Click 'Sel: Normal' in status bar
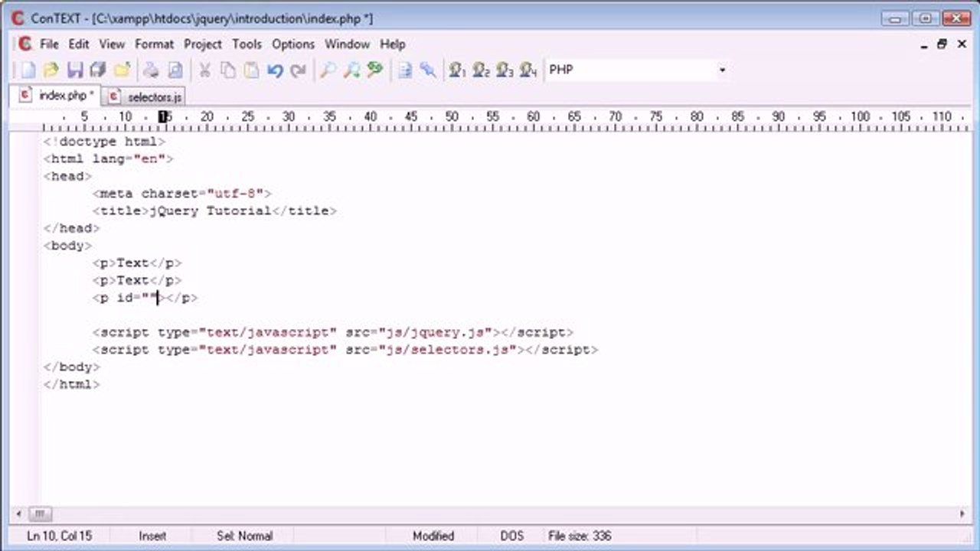Viewport: 980px width, 551px height. tap(244, 536)
